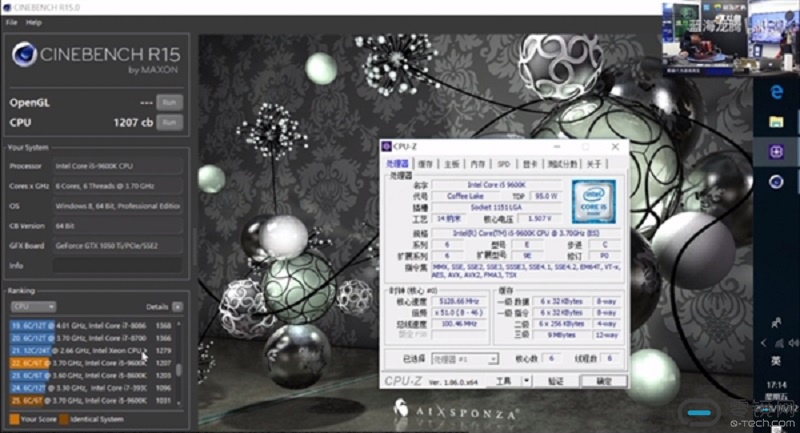Click the Ranking list scrollbar
Screen dimensions: 800x433
(x=179, y=367)
